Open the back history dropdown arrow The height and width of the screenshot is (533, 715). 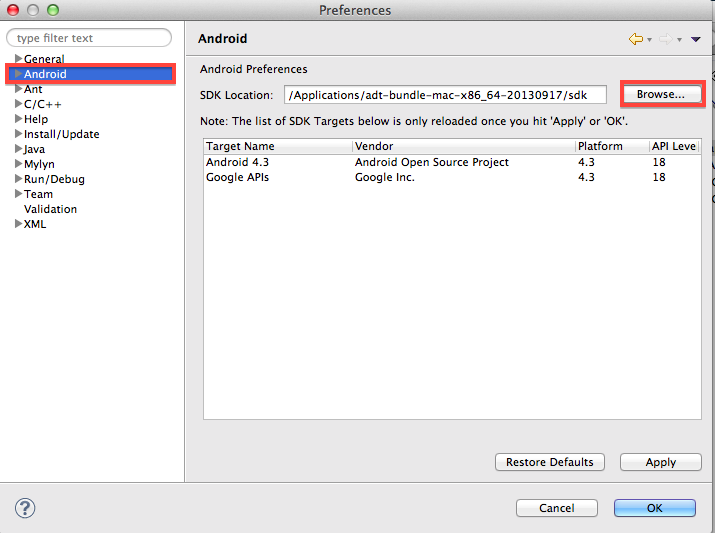point(649,40)
